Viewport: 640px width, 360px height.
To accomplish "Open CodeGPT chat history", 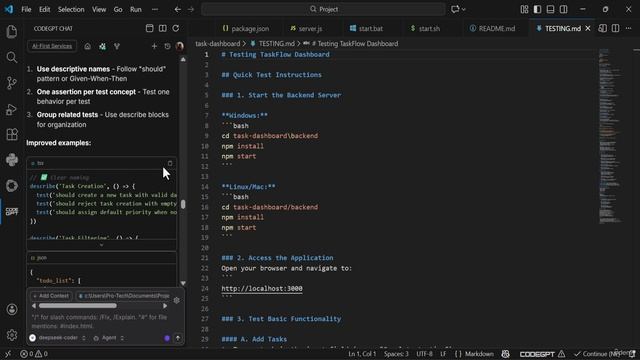I will (x=167, y=47).
